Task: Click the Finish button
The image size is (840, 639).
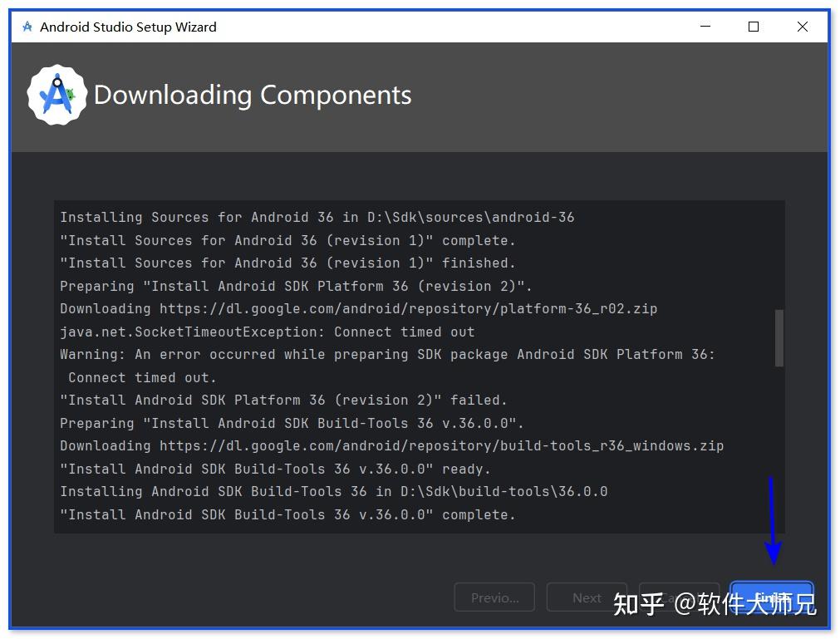Action: tap(772, 597)
